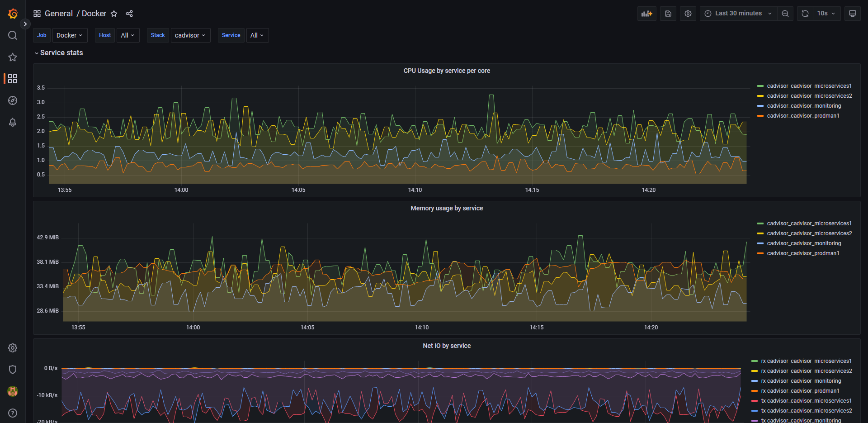Open the Stack cadvisor dropdown

pos(190,35)
